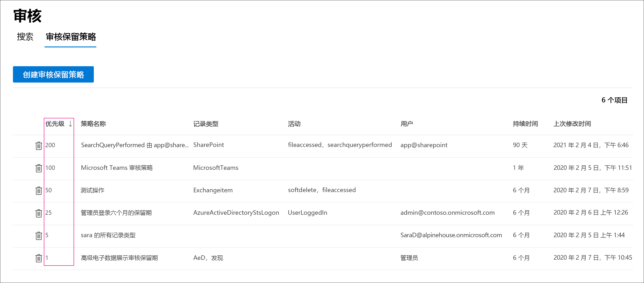Select the 审核保留策略 tab

click(x=71, y=37)
